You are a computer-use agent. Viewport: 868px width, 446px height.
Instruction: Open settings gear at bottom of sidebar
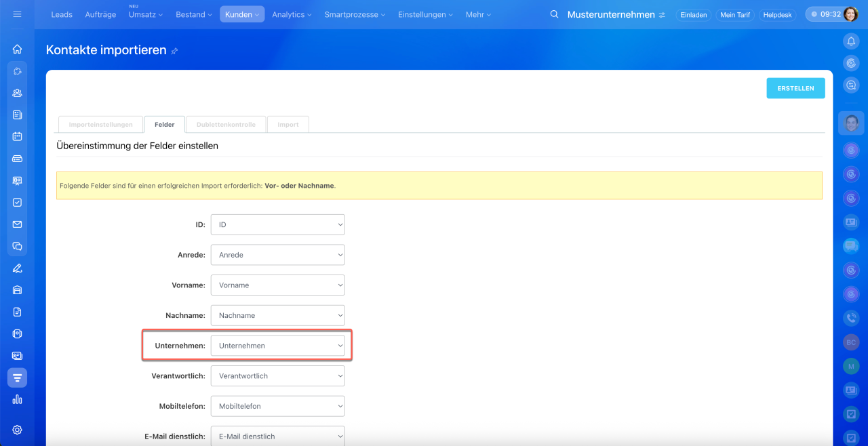coord(17,430)
